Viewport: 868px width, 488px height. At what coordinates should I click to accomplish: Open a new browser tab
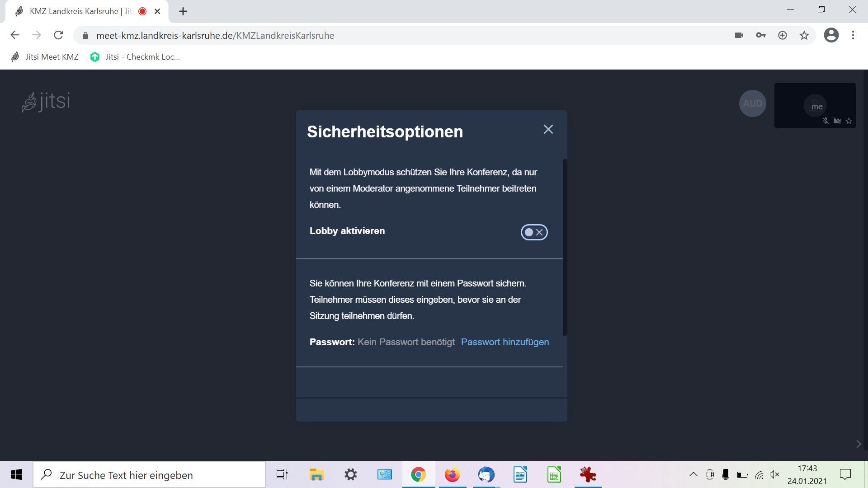coord(183,11)
